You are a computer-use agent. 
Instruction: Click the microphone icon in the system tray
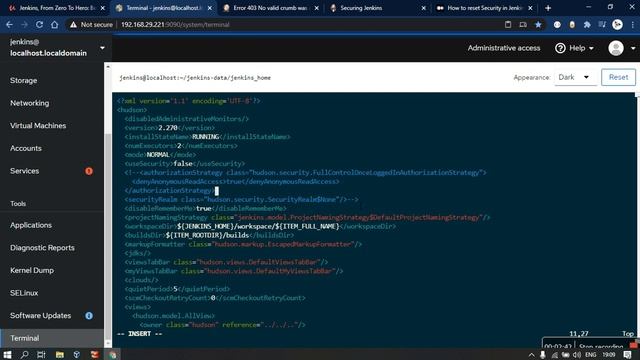[x=542, y=355]
